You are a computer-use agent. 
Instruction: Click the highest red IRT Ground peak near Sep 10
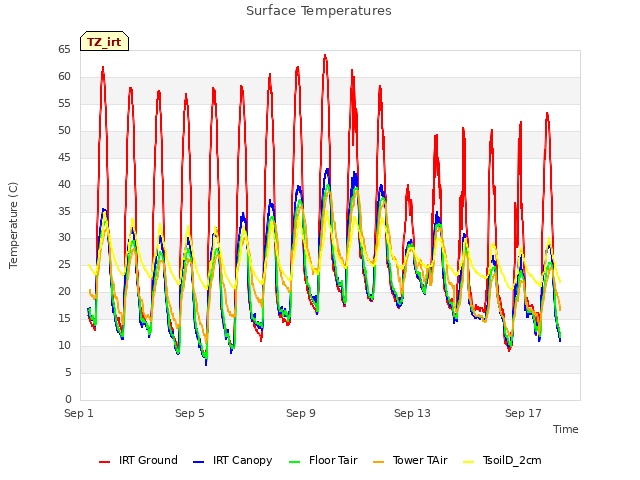coord(325,56)
